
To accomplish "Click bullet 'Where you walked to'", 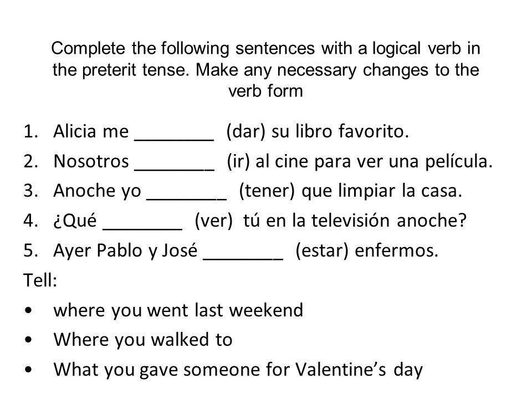I will tap(143, 340).
